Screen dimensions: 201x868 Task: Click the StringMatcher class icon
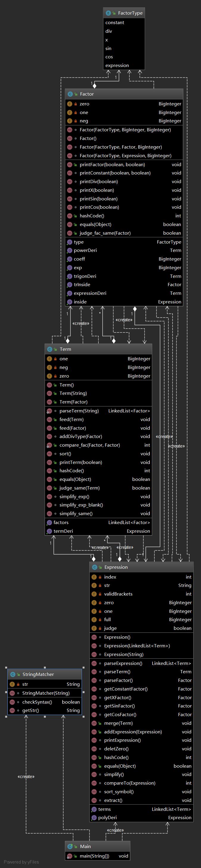coord(13,674)
